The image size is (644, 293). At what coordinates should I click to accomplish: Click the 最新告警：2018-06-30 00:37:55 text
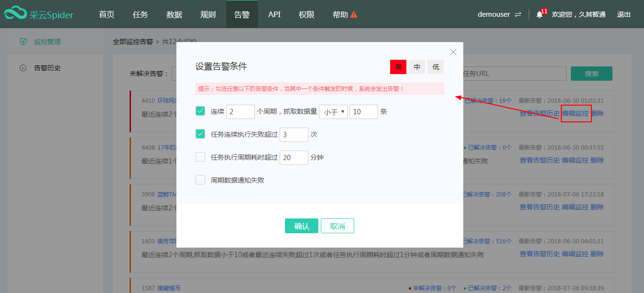click(561, 148)
